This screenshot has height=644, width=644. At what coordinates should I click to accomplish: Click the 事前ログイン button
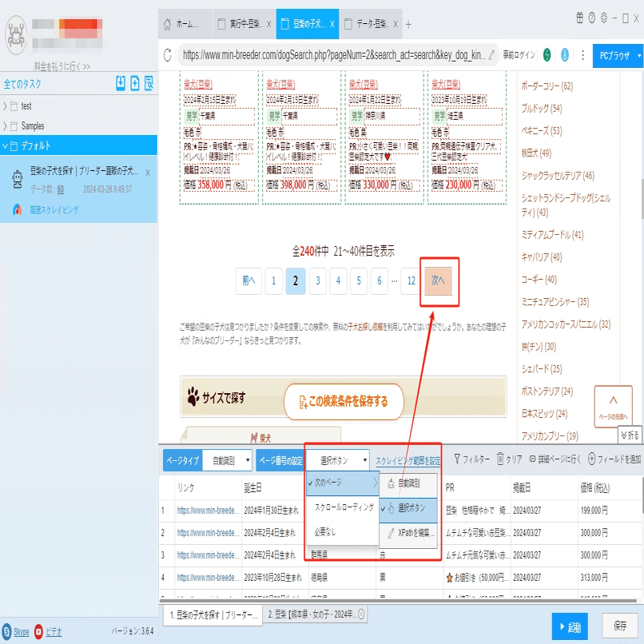(519, 55)
